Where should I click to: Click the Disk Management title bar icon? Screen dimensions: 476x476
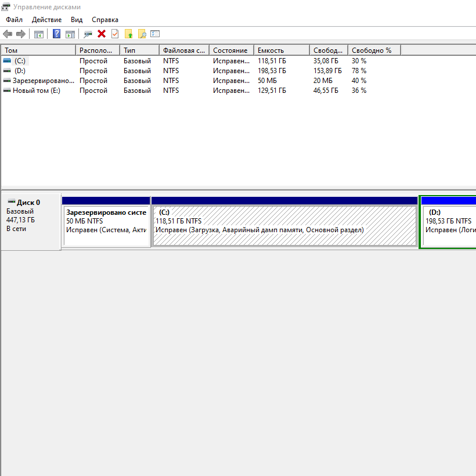pos(6,7)
